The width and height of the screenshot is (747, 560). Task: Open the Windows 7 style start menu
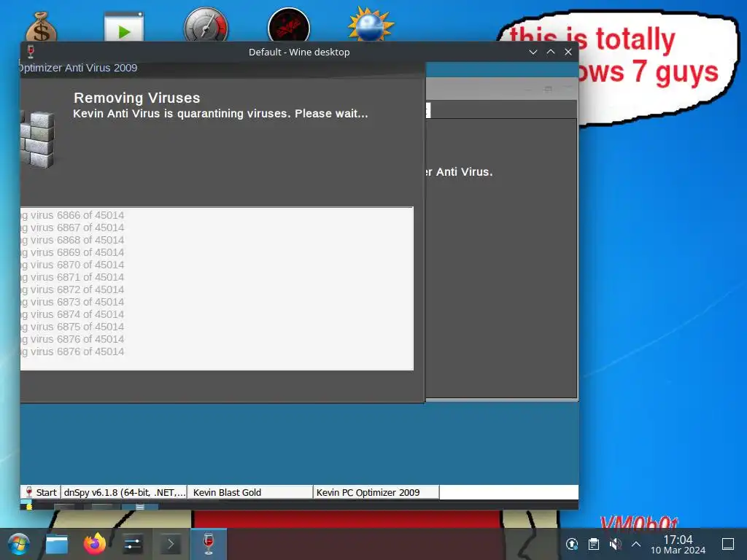point(18,544)
